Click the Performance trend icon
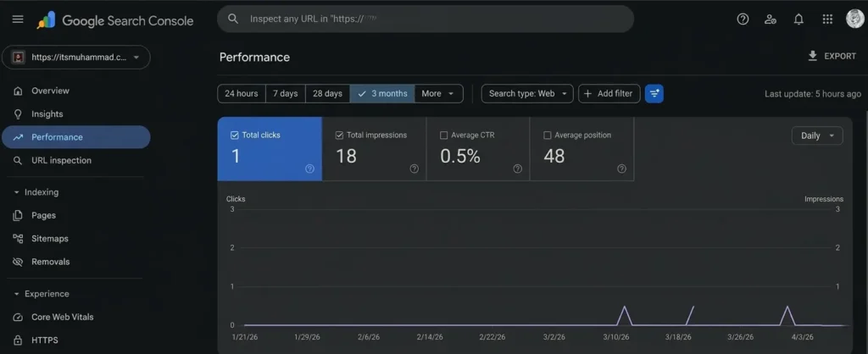The image size is (868, 354). click(19, 137)
